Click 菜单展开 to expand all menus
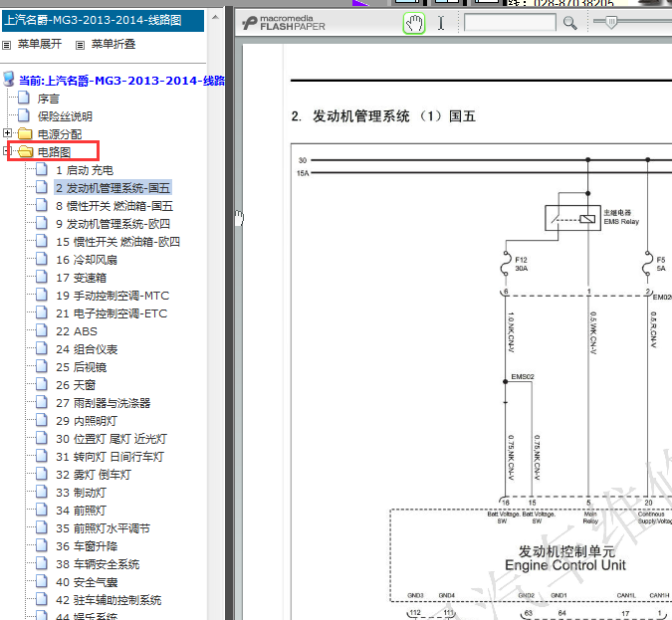 [x=40, y=44]
